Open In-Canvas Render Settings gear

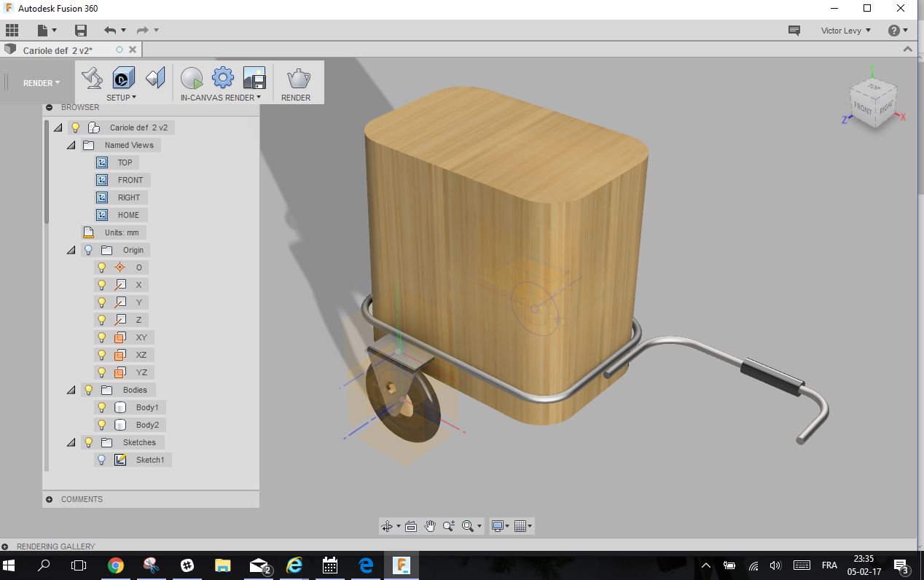click(x=223, y=78)
